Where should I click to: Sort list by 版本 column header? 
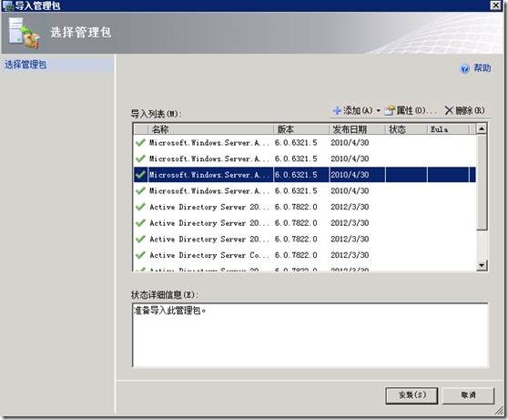click(x=301, y=129)
